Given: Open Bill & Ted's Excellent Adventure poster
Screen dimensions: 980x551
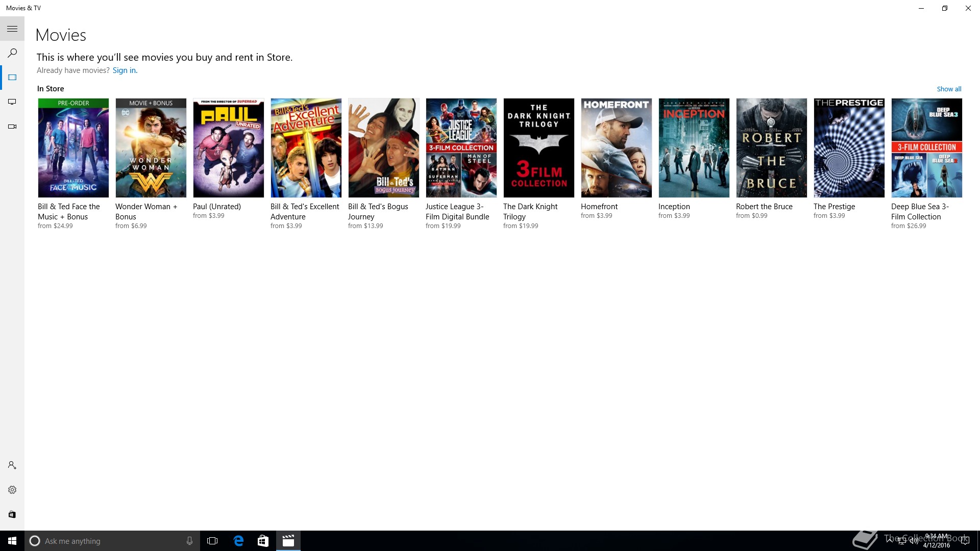Looking at the screenshot, I should (306, 148).
